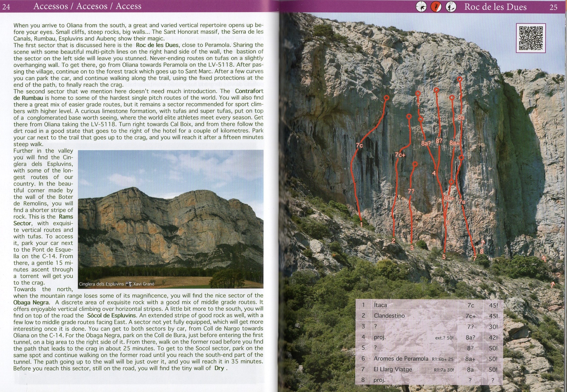The image size is (567, 392).
Task: Click route start number 3 on the photo
Action: click(412, 248)
